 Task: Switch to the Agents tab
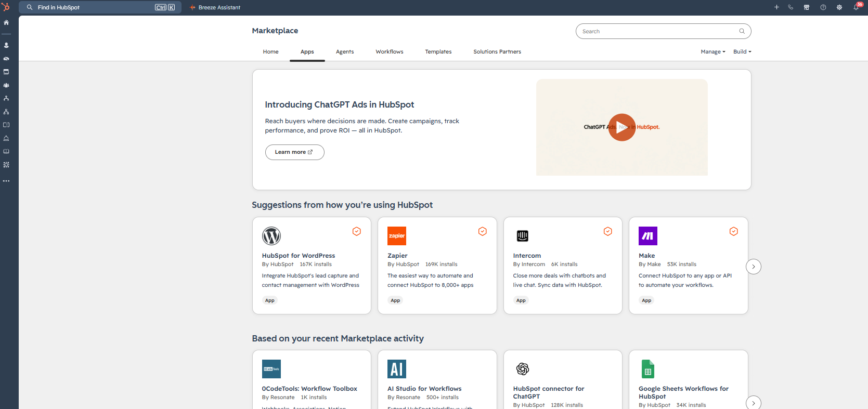[345, 51]
